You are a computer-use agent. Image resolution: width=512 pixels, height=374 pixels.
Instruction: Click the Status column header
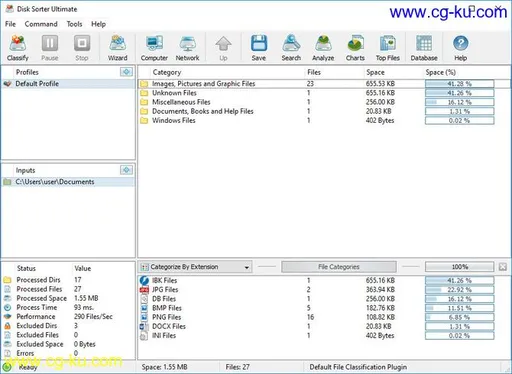tap(26, 268)
